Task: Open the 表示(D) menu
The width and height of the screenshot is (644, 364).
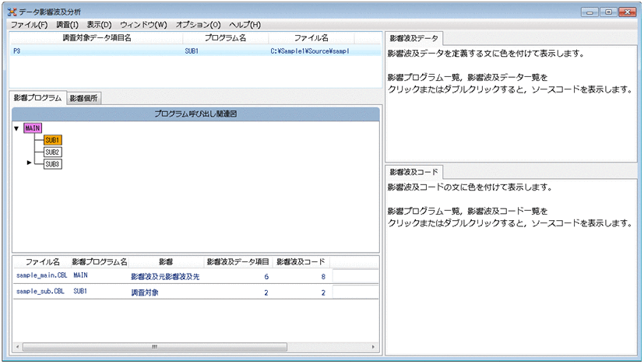Action: 99,25
